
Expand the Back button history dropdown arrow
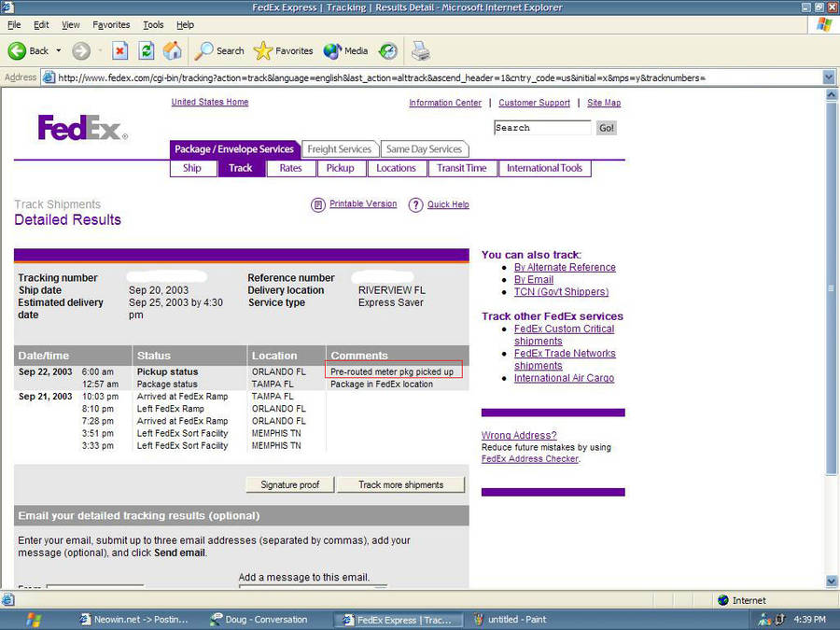click(59, 50)
